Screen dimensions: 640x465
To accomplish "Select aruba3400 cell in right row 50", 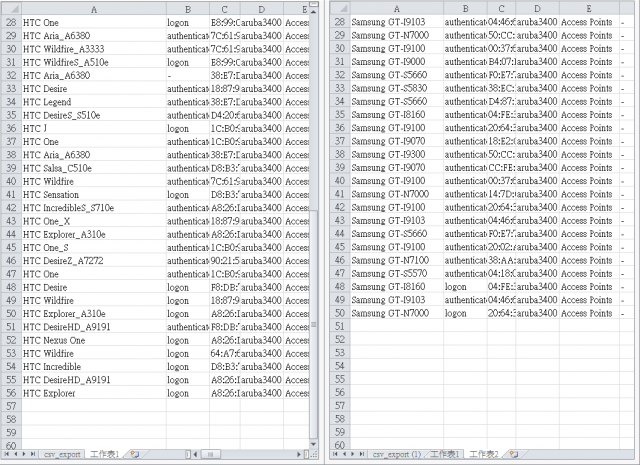I will pos(538,313).
